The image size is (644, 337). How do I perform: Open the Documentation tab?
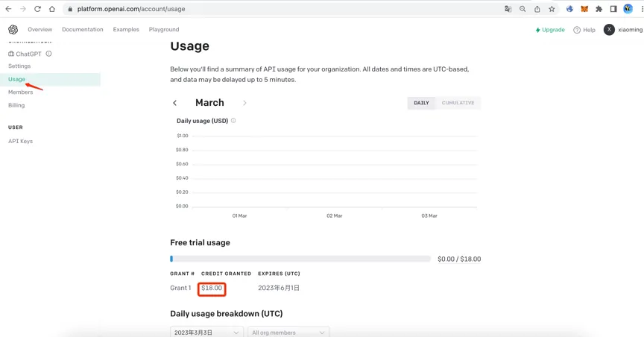point(82,30)
